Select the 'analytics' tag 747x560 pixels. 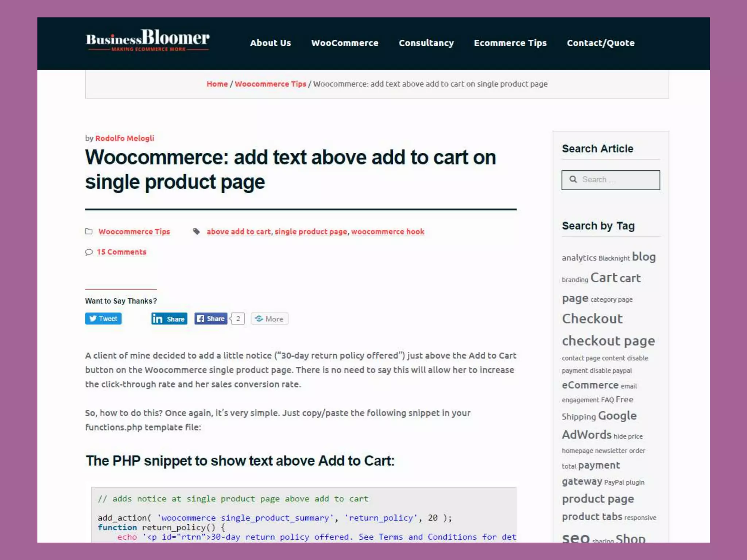pyautogui.click(x=579, y=258)
